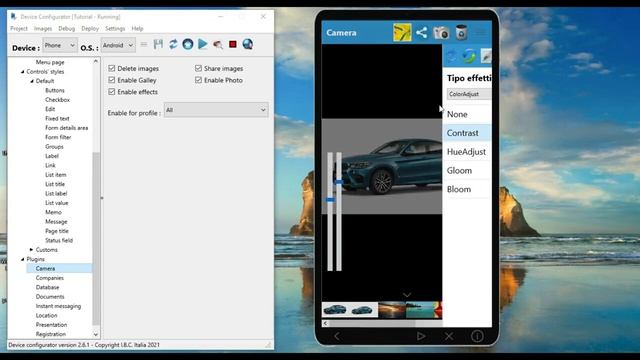Click tree panel scroll down arrow
This screenshot has height=360, width=640.
coord(96,334)
